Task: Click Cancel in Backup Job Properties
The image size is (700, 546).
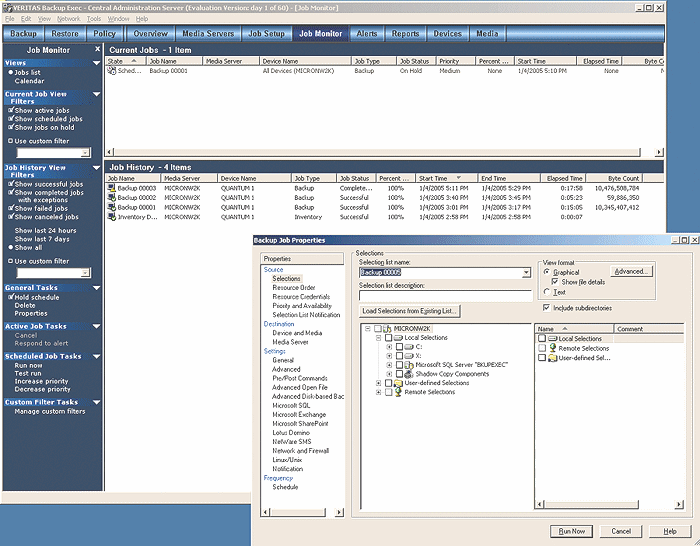Action: click(x=621, y=531)
